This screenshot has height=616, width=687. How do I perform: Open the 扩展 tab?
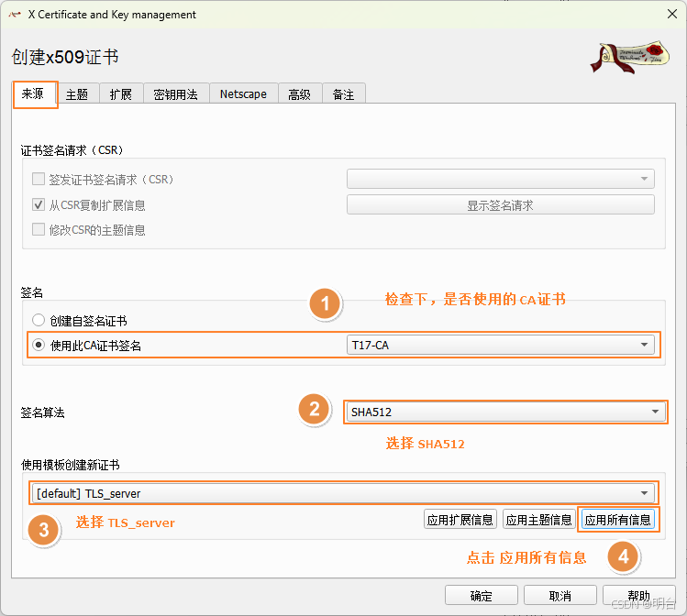[x=121, y=94]
